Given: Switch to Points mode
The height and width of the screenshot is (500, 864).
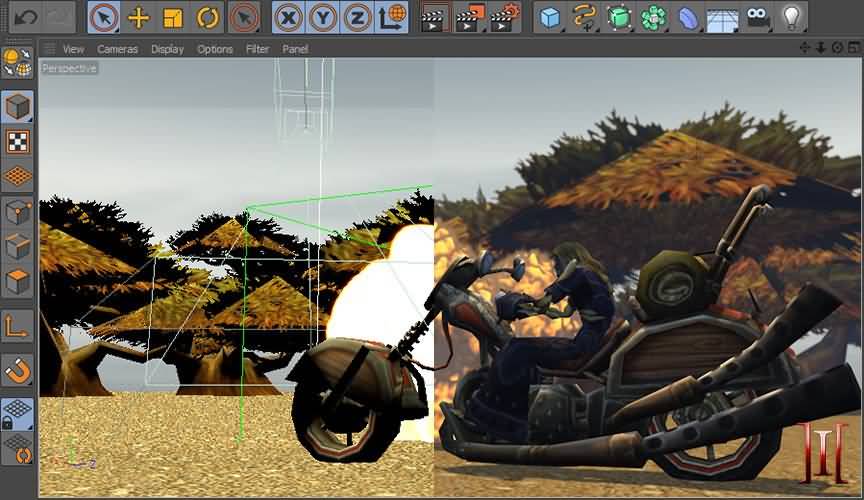Looking at the screenshot, I should pos(17,212).
